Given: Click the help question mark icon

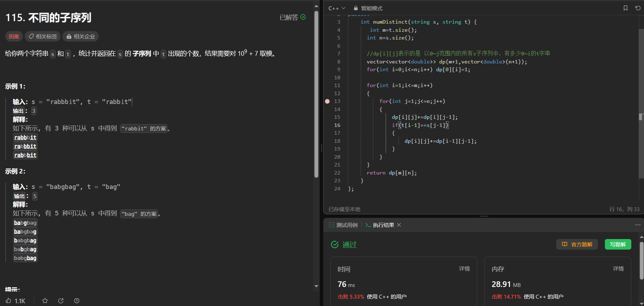Looking at the screenshot, I should pyautogui.click(x=76, y=301).
